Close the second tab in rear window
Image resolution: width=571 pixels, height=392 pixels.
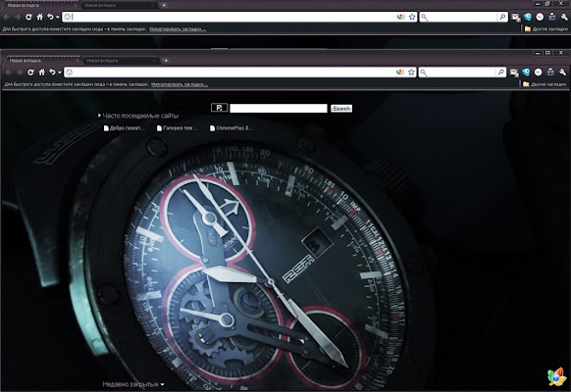pyautogui.click(x=153, y=5)
